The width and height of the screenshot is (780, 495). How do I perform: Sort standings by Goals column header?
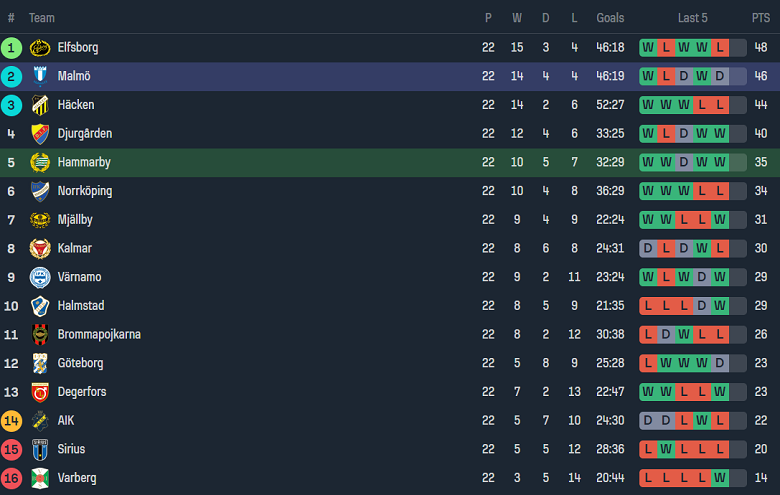click(610, 18)
